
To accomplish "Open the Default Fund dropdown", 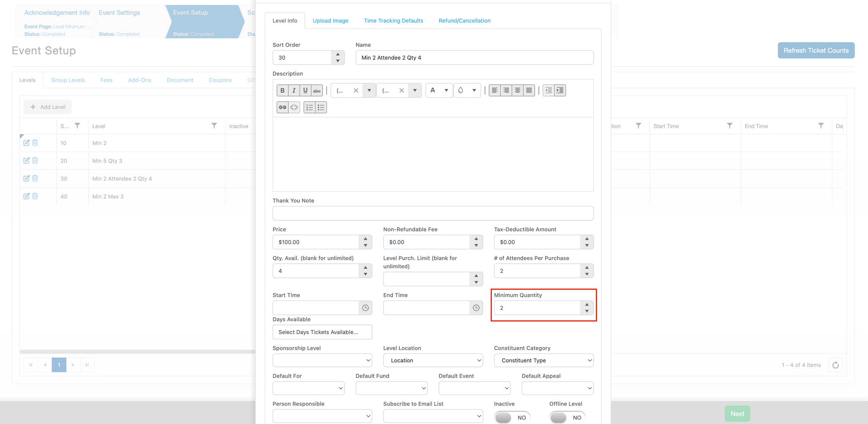I will pyautogui.click(x=392, y=388).
